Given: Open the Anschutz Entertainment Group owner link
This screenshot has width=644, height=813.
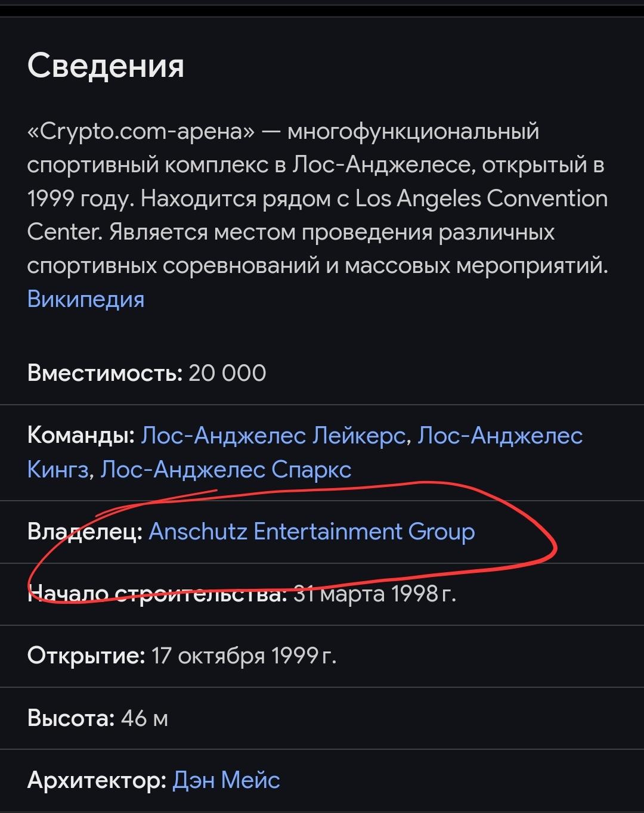Looking at the screenshot, I should 312,531.
